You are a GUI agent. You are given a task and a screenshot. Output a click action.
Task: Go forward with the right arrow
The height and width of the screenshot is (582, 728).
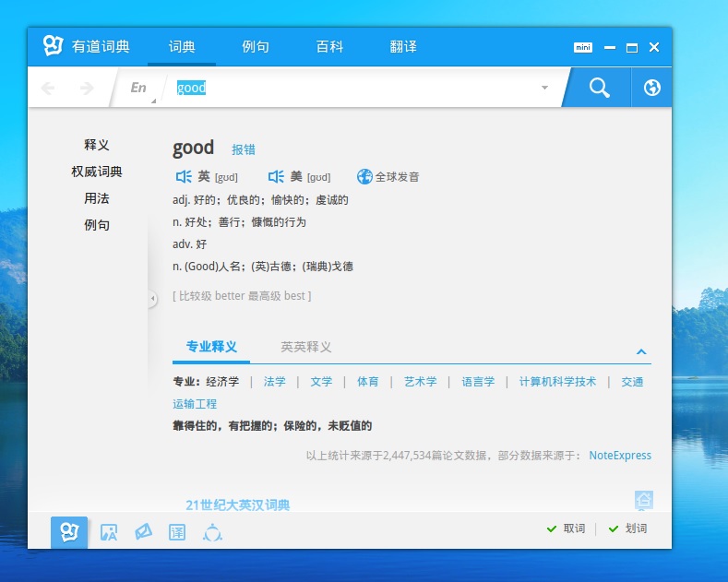coord(87,88)
